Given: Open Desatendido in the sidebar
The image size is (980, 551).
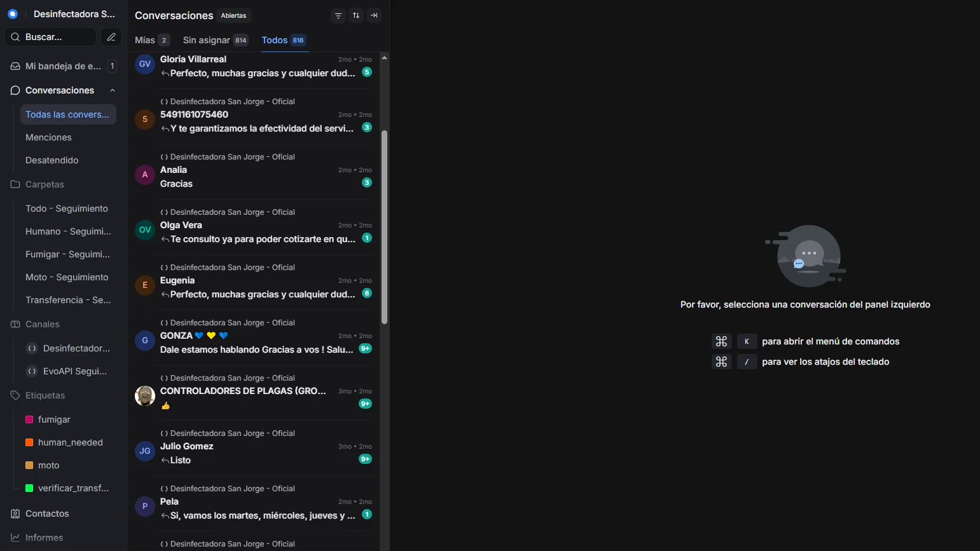Looking at the screenshot, I should (68, 160).
